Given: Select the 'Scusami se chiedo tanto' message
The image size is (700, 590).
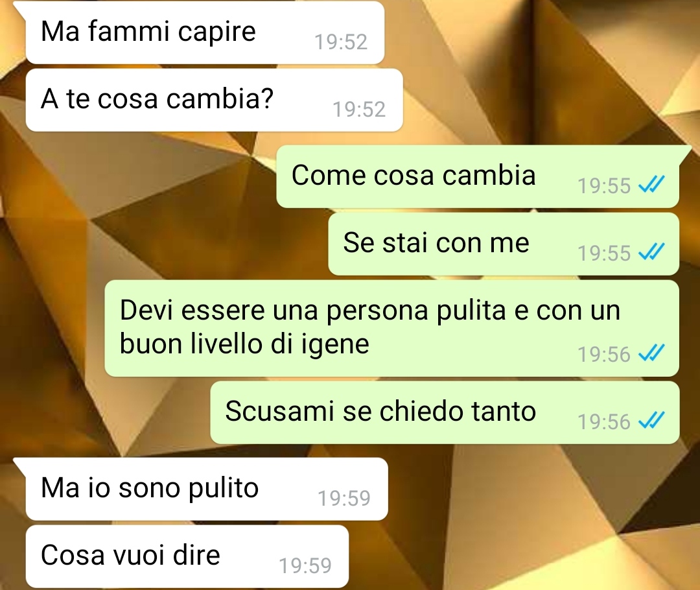Looking at the screenshot, I should coord(445,412).
